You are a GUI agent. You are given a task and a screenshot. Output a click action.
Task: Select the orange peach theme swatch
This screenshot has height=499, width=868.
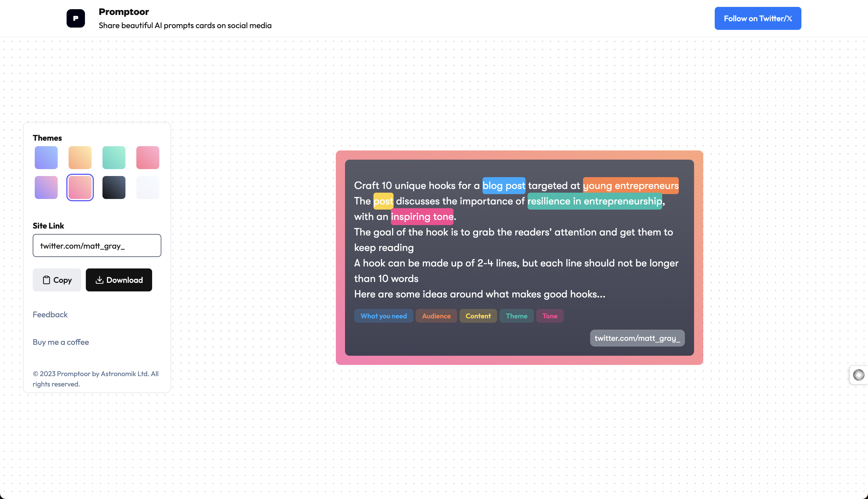[80, 158]
